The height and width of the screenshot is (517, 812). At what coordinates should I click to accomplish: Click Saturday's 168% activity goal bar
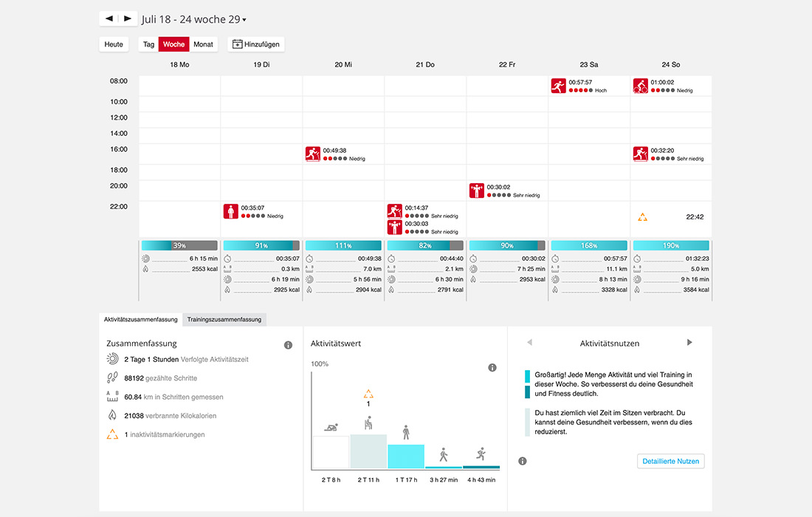pyautogui.click(x=589, y=245)
